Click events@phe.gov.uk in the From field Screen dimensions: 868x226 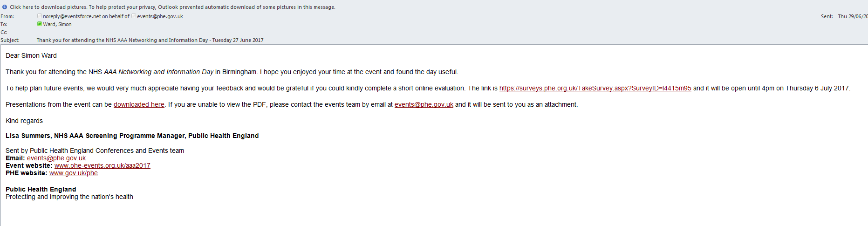[160, 16]
